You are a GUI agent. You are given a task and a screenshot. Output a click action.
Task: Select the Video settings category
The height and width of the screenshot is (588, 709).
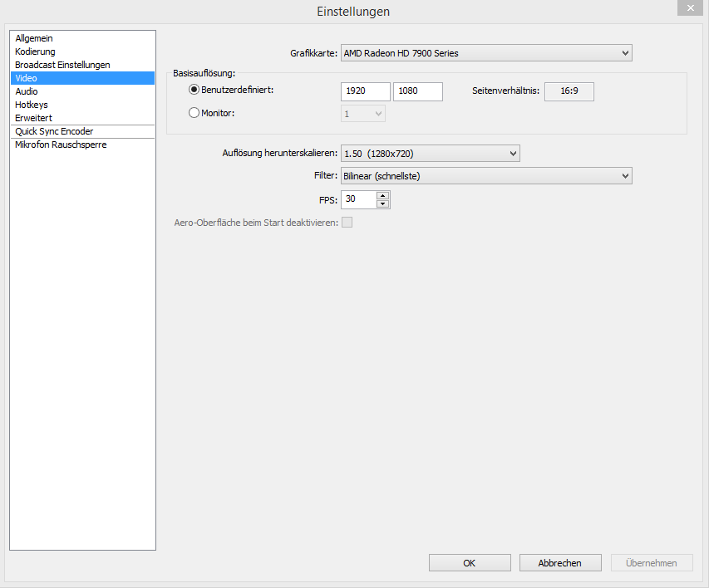pyautogui.click(x=82, y=78)
